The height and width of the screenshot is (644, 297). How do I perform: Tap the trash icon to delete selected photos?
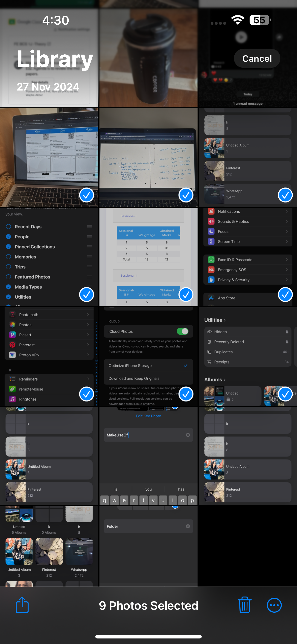(x=244, y=605)
